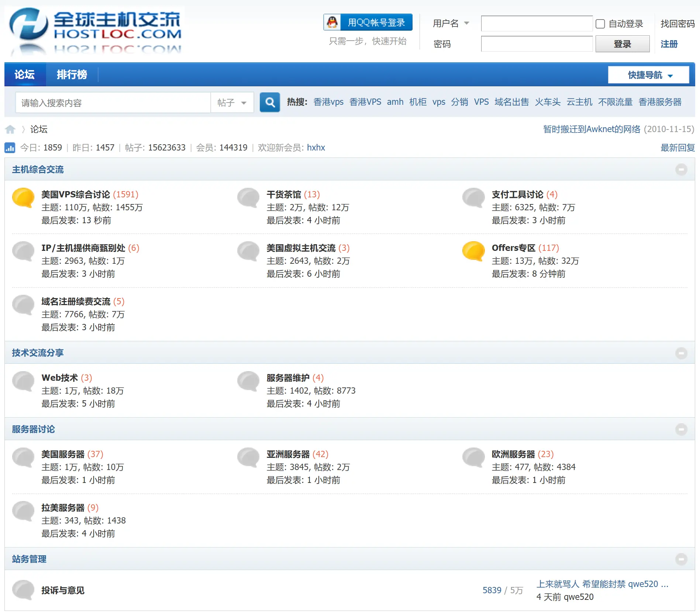
Task: Open the forum statistics chart icon
Action: click(10, 148)
